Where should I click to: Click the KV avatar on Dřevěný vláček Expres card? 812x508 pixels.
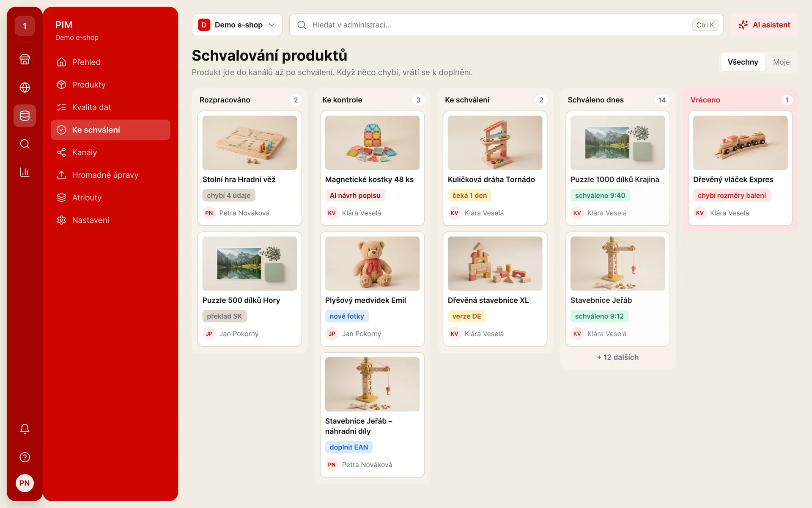[x=700, y=213]
